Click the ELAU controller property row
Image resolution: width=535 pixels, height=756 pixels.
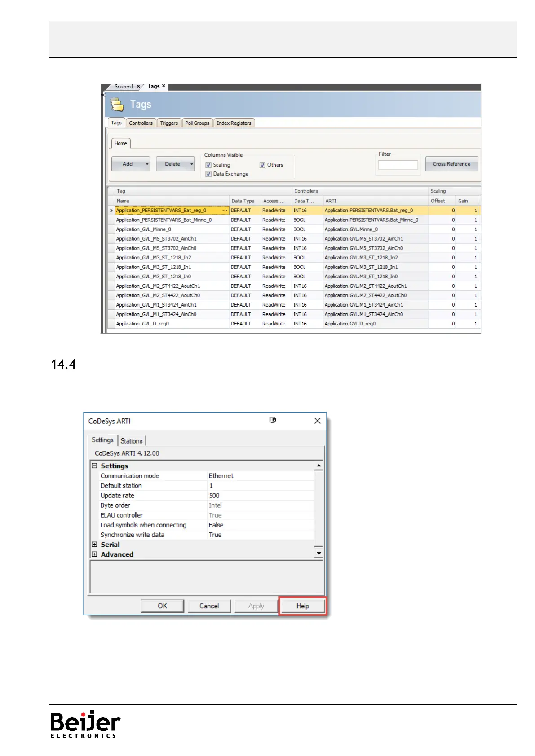pyautogui.click(x=206, y=515)
